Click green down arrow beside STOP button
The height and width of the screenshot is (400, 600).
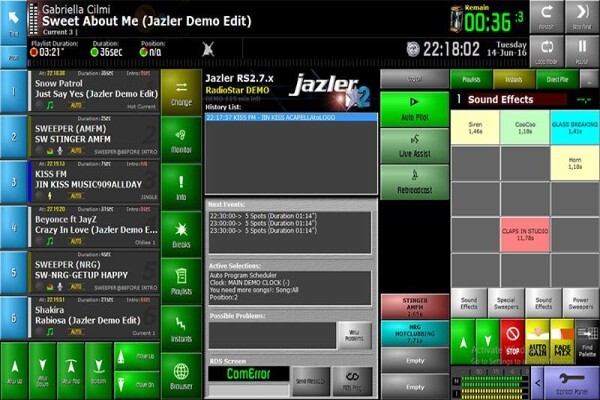coord(488,342)
